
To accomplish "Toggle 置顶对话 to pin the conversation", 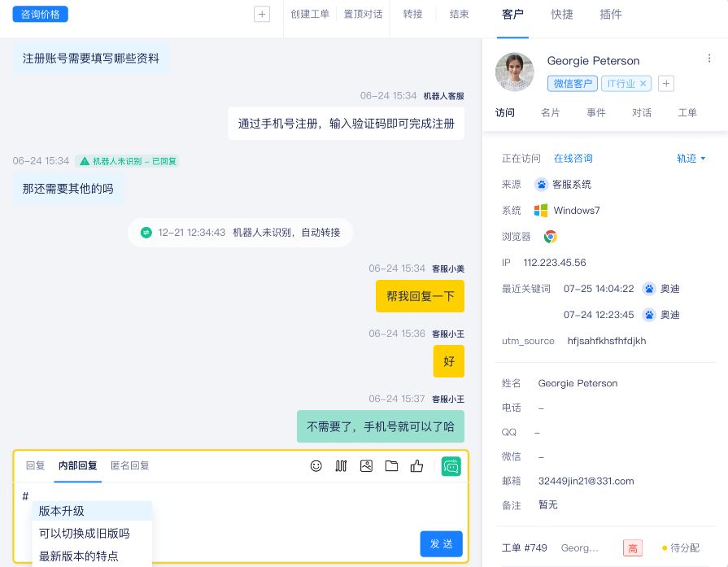I will click(x=363, y=14).
